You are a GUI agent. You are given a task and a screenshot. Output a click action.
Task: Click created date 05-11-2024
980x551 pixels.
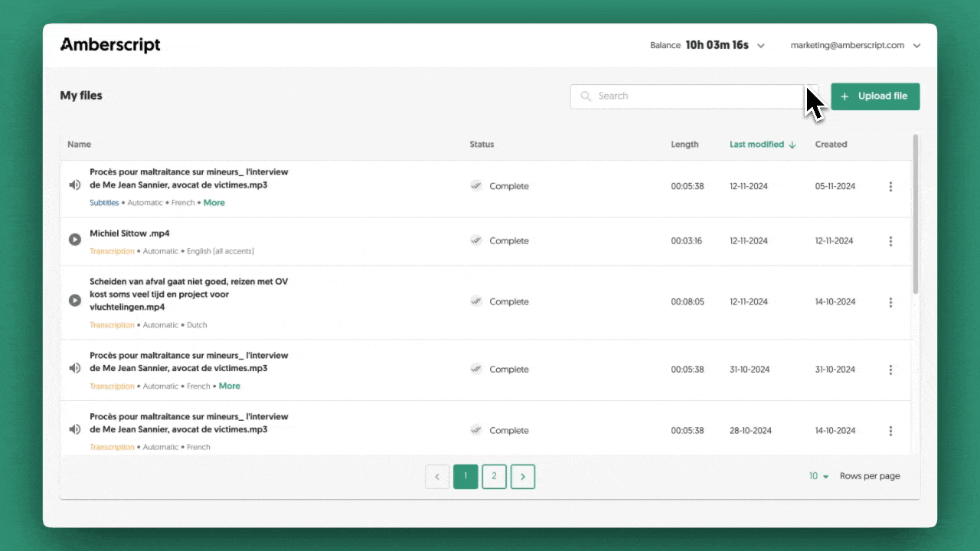pos(835,186)
